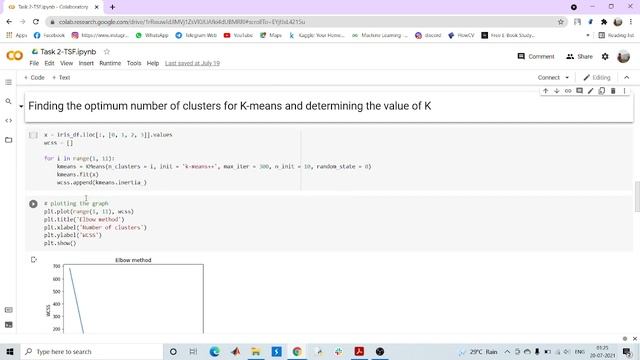
Task: Run the plotting the graph cell
Action: coord(33,204)
